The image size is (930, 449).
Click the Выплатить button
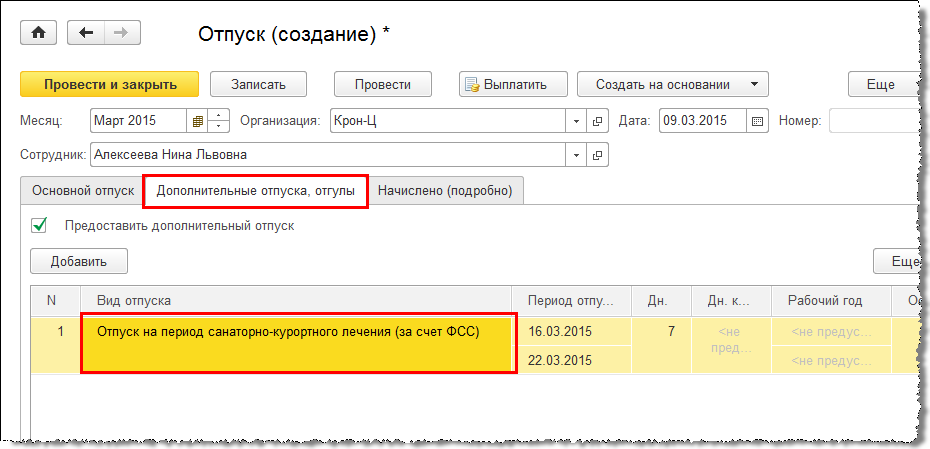point(513,84)
